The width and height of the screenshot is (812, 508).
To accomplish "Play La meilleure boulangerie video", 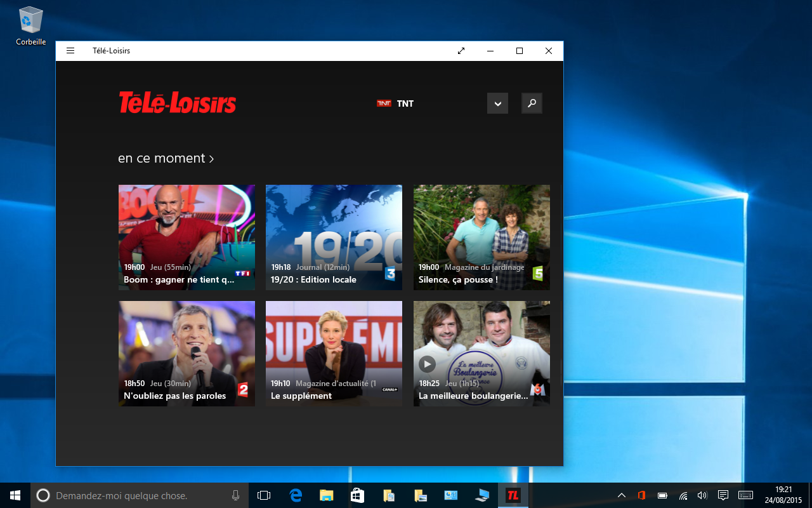I will pos(427,364).
